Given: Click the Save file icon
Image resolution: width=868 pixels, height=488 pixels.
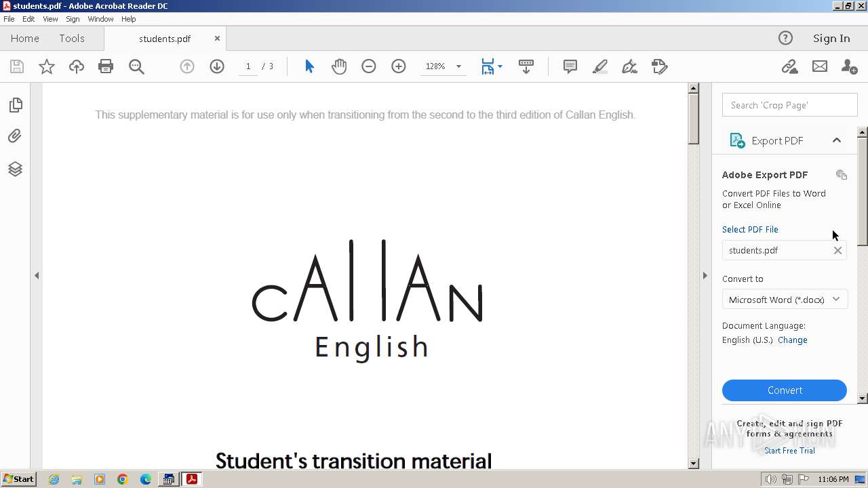Looking at the screenshot, I should pyautogui.click(x=17, y=66).
